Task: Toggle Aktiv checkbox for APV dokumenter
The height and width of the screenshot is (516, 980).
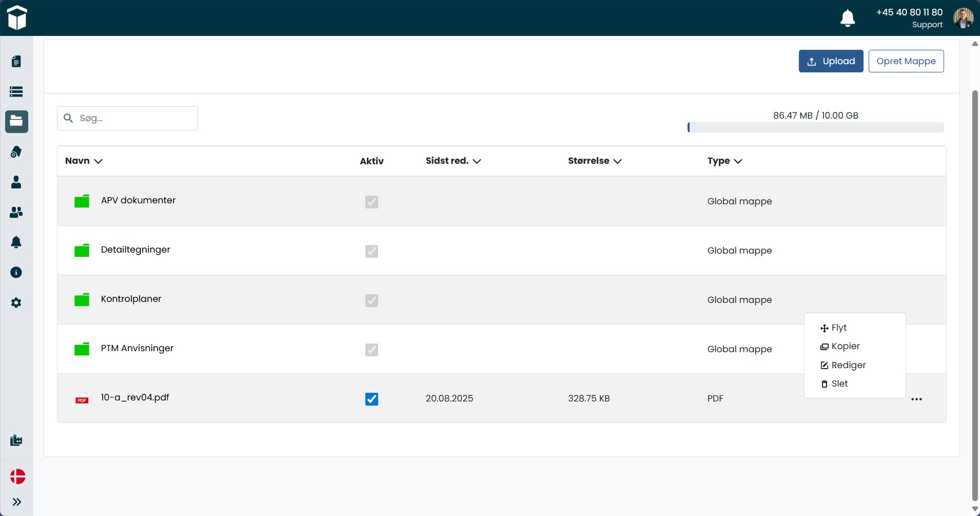Action: 371,202
